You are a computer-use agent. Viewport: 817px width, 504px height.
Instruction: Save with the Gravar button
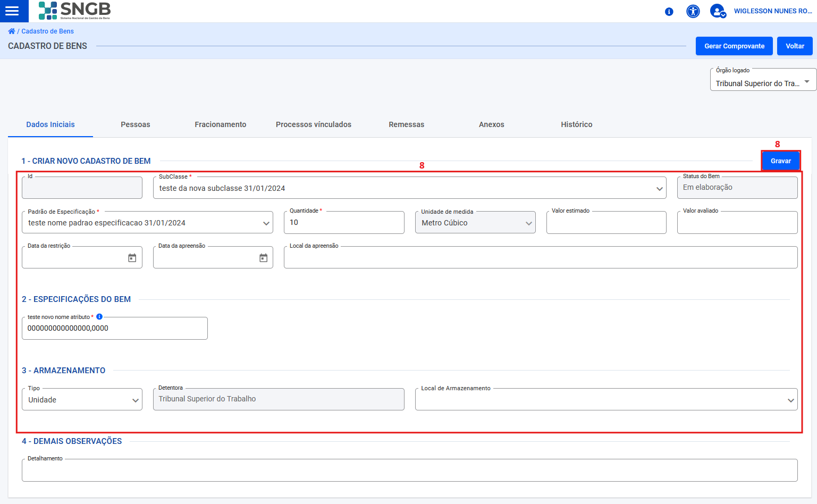pyautogui.click(x=781, y=161)
